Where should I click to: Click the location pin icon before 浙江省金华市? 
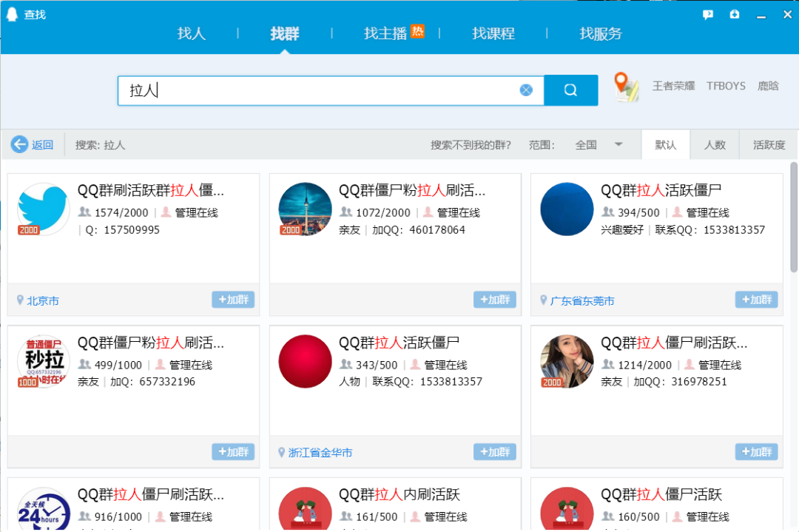pyautogui.click(x=281, y=451)
